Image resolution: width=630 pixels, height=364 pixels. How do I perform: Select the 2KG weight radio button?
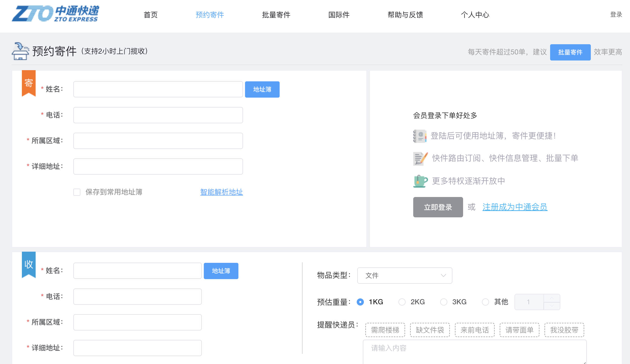[x=402, y=302]
